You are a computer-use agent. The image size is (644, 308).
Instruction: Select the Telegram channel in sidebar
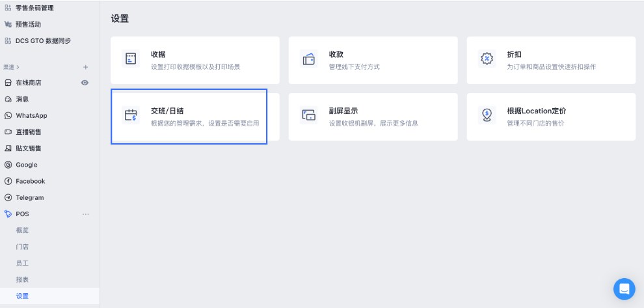pyautogui.click(x=29, y=197)
